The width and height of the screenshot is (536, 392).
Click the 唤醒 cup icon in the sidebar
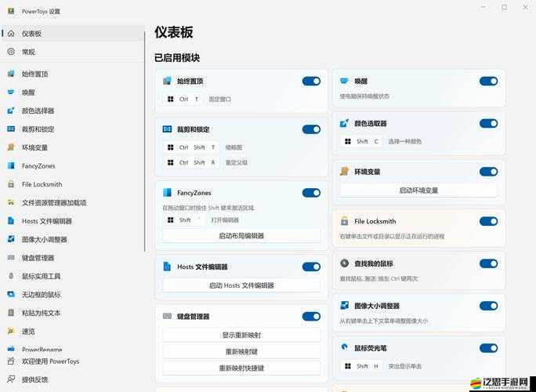[11, 92]
